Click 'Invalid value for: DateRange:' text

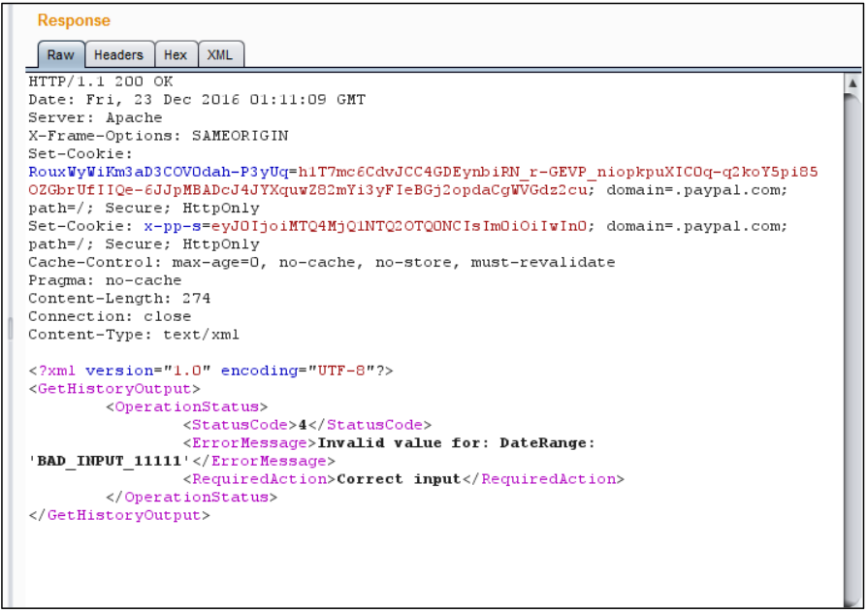(x=456, y=443)
